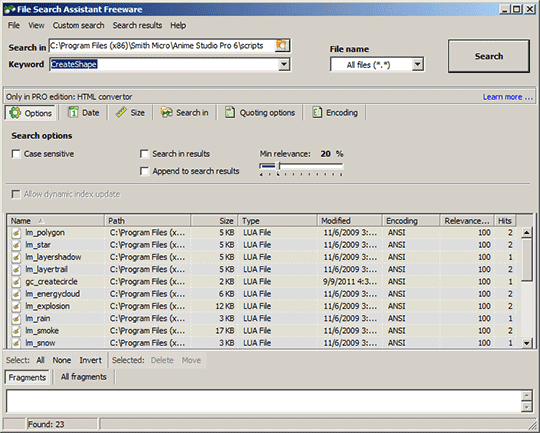This screenshot has height=433, width=540.
Task: Follow the Learn more link
Action: [508, 97]
